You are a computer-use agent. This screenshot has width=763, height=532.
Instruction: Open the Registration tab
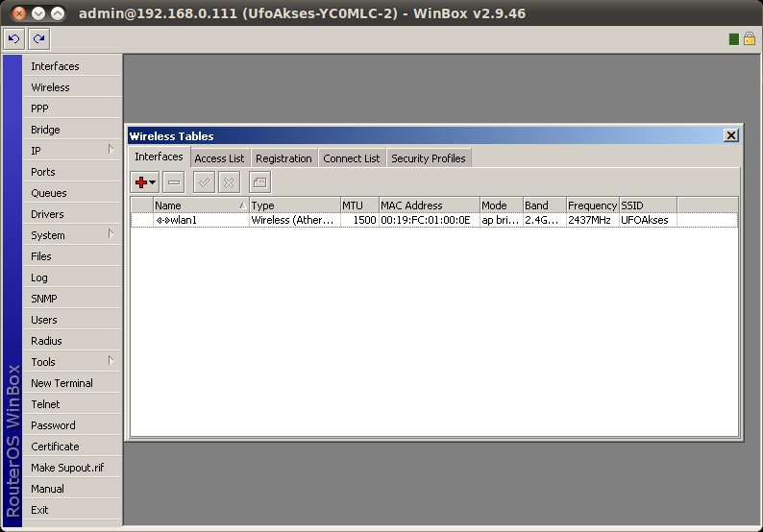point(283,158)
